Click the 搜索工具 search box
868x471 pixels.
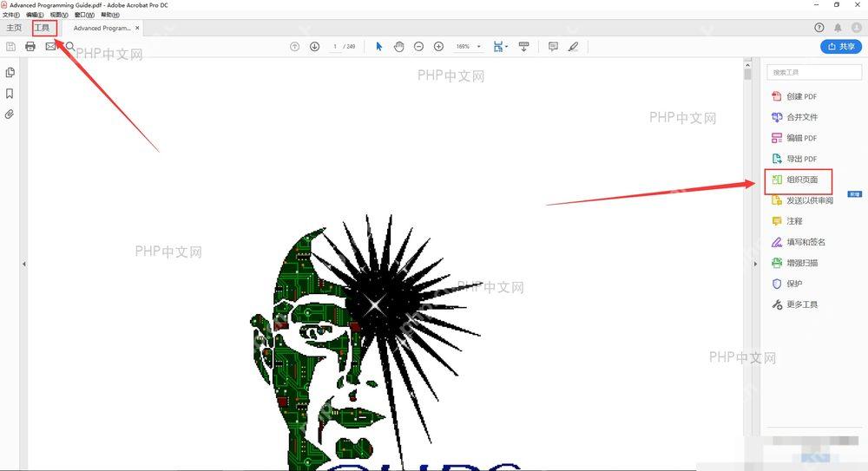pyautogui.click(x=814, y=73)
